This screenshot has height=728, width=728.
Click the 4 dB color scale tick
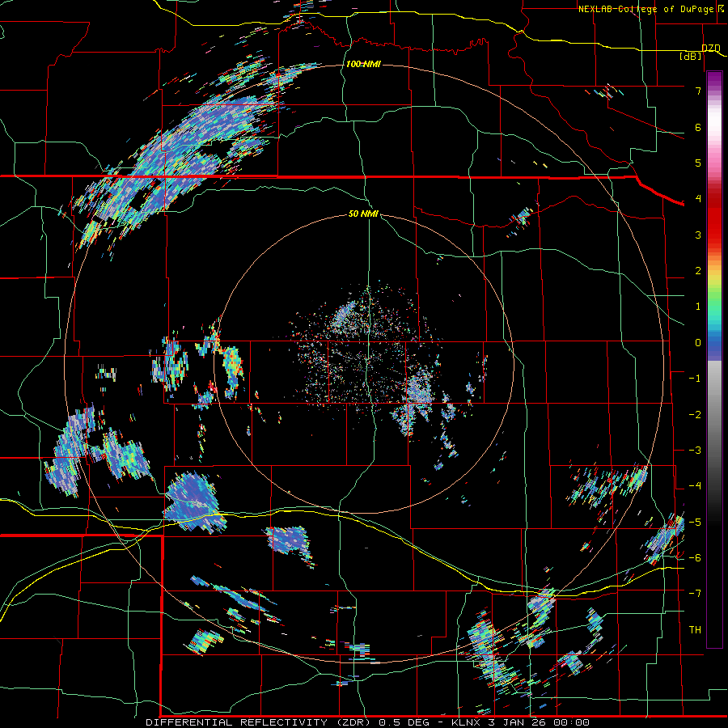pyautogui.click(x=698, y=199)
